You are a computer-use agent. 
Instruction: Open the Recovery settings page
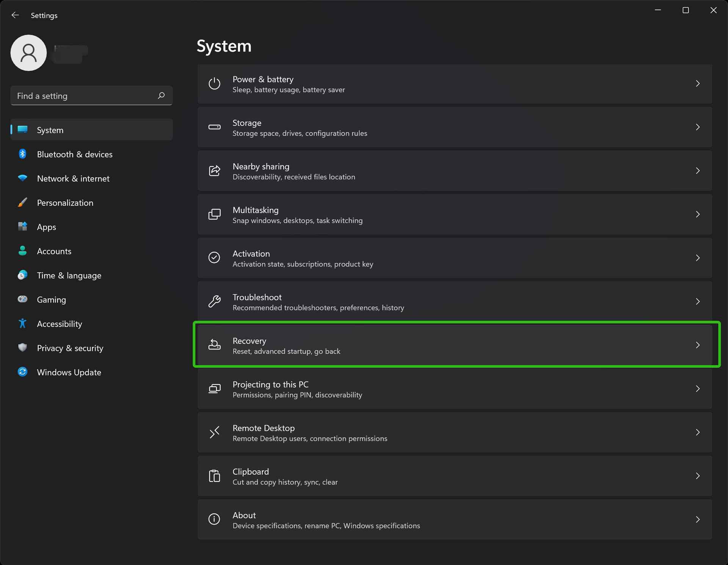click(454, 345)
